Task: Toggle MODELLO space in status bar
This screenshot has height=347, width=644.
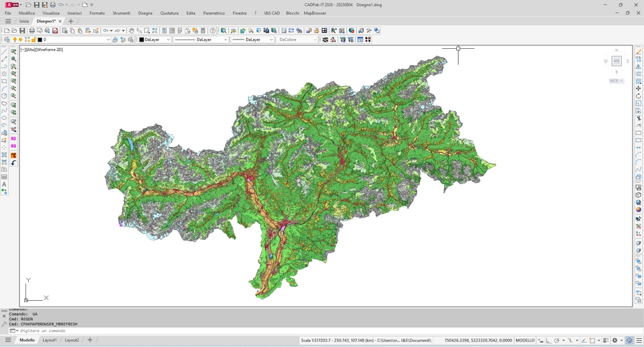Action: 525,340
